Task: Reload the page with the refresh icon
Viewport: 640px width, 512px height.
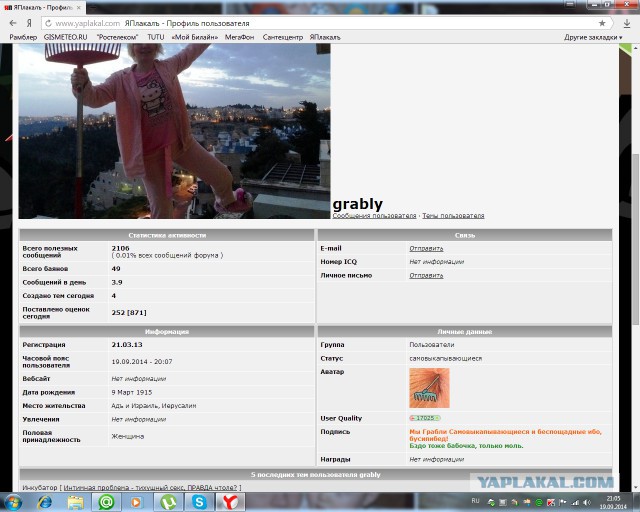Action: (49, 23)
